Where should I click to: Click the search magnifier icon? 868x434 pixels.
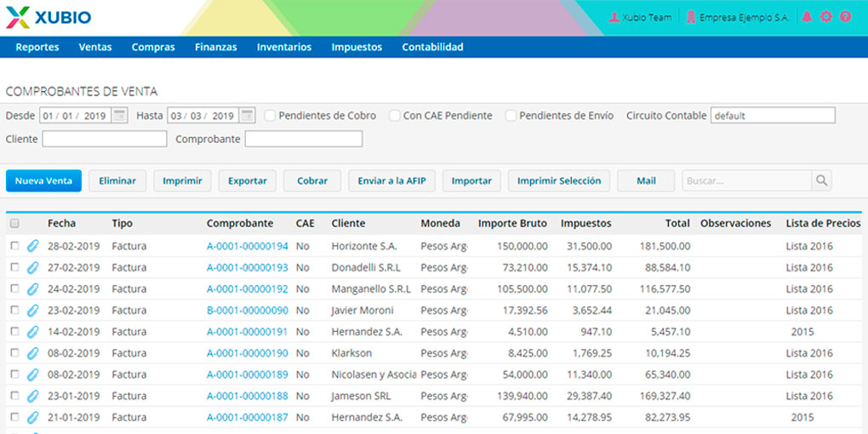(821, 180)
